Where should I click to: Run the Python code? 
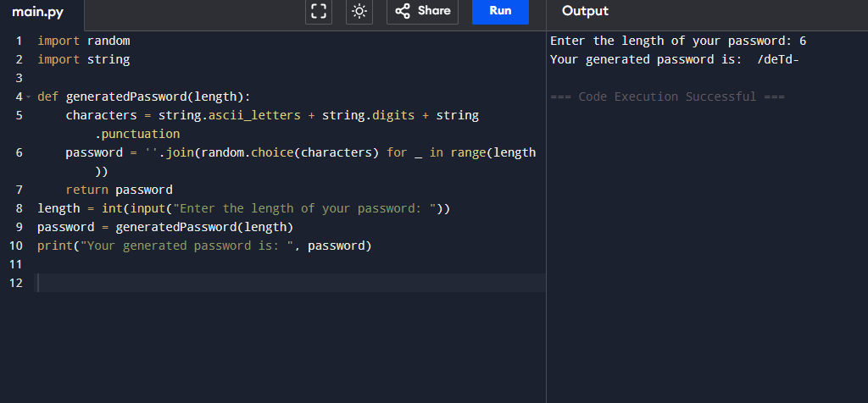(500, 11)
